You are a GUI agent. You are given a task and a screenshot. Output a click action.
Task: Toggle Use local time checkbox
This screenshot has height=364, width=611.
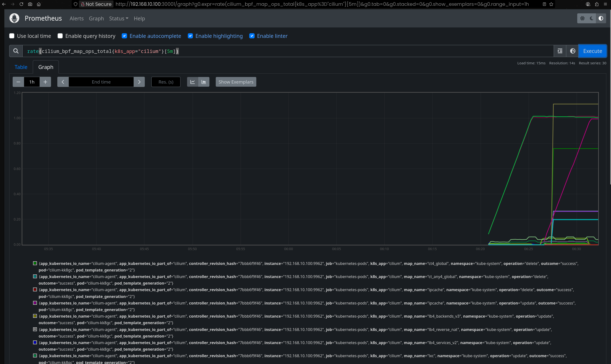click(x=12, y=36)
